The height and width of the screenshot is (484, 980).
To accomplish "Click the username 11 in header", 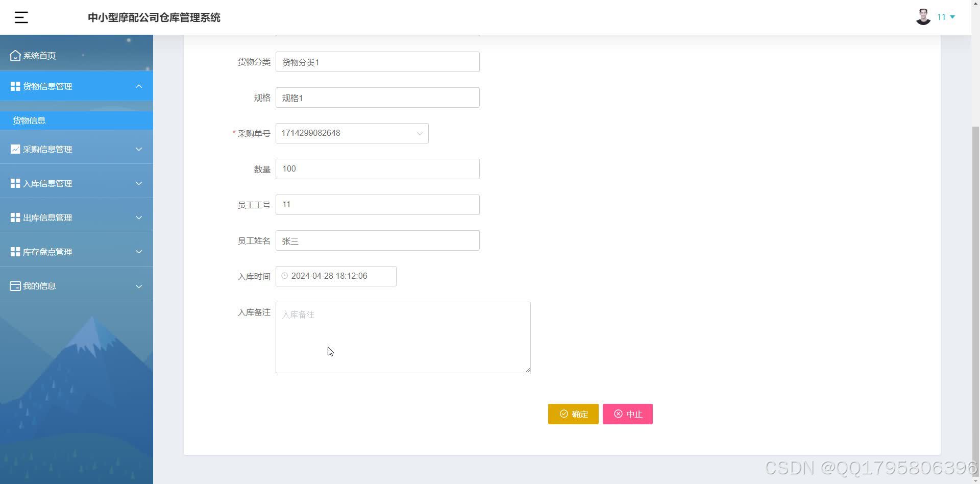I will (941, 17).
